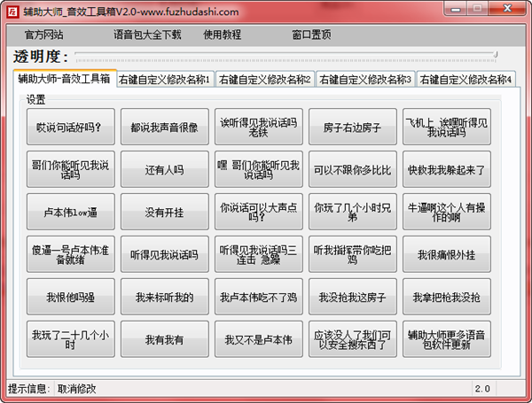
Task: Play the 听得见我说话吗 sound
Action: pyautogui.click(x=165, y=254)
